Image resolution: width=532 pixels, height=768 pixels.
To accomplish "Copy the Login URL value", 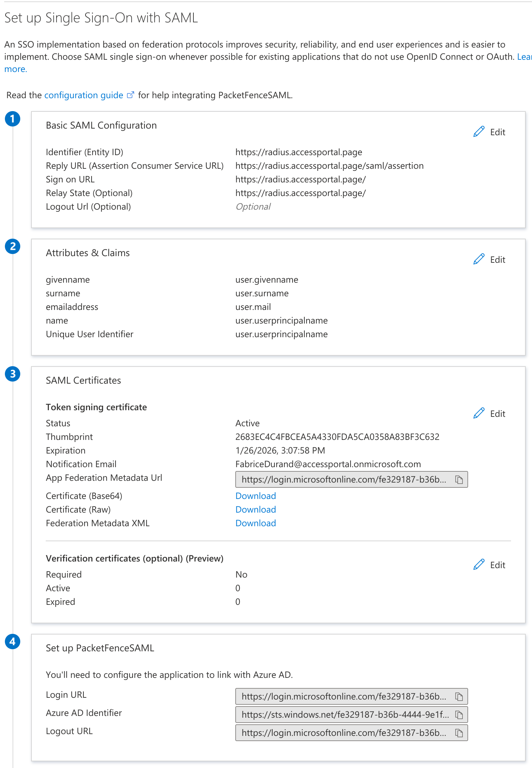I will coord(459,697).
